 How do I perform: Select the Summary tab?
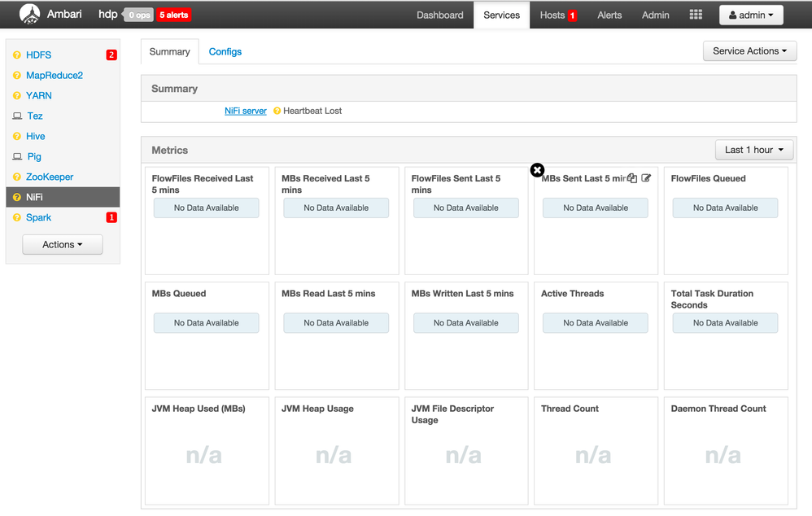(169, 52)
